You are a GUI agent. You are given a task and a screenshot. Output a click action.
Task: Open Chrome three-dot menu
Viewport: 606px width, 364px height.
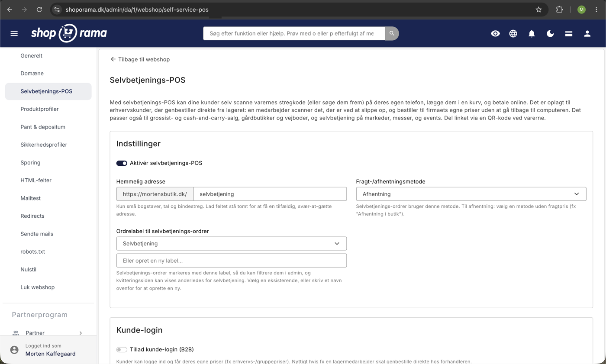tap(596, 10)
